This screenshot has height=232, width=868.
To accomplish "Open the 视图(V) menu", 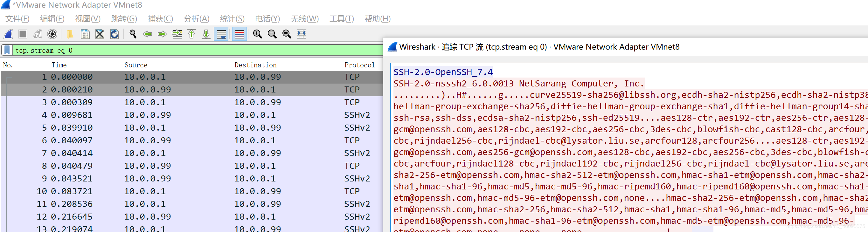I will click(x=87, y=19).
